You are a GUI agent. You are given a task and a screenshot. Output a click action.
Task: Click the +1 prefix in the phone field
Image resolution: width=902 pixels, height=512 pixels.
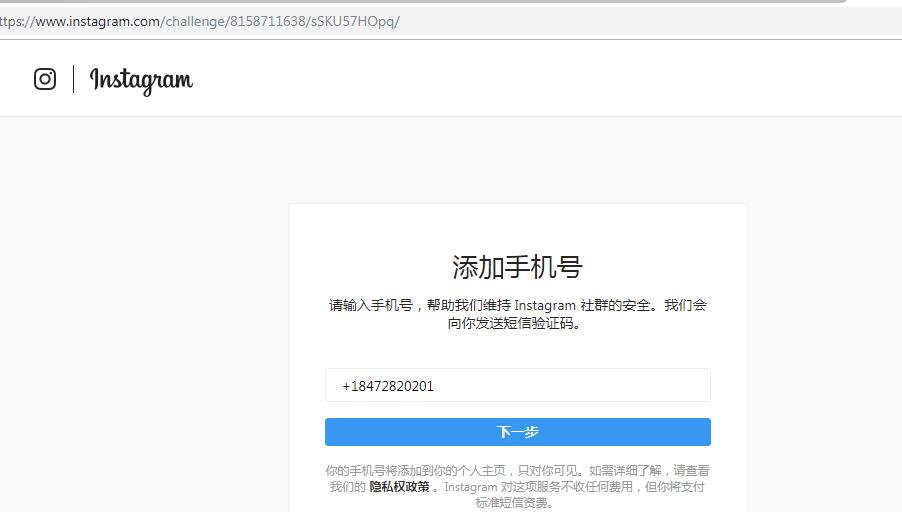click(x=348, y=386)
